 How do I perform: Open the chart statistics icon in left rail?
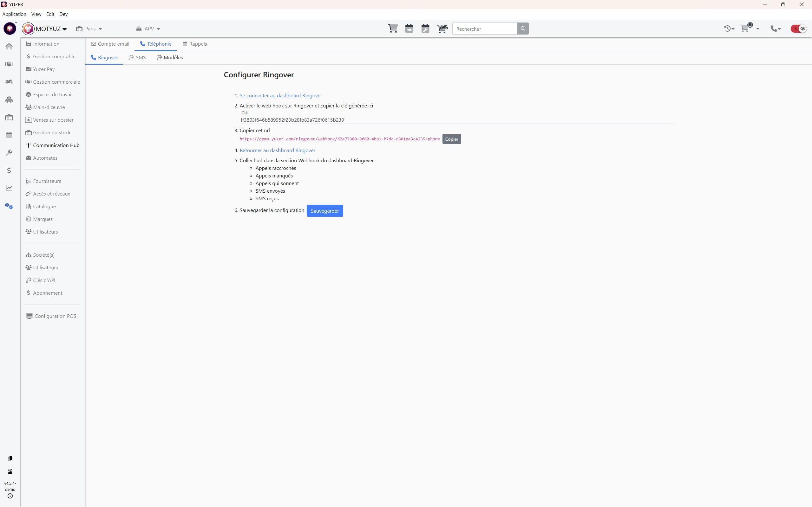point(9,188)
